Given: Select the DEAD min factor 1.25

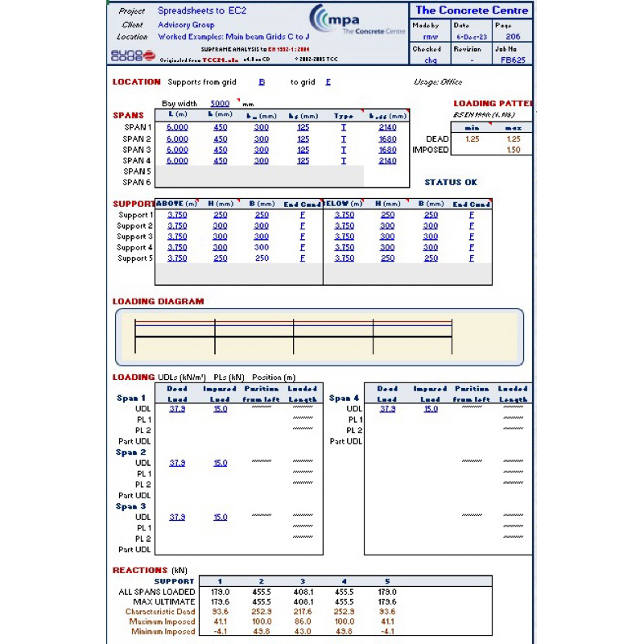Looking at the screenshot, I should point(473,138).
